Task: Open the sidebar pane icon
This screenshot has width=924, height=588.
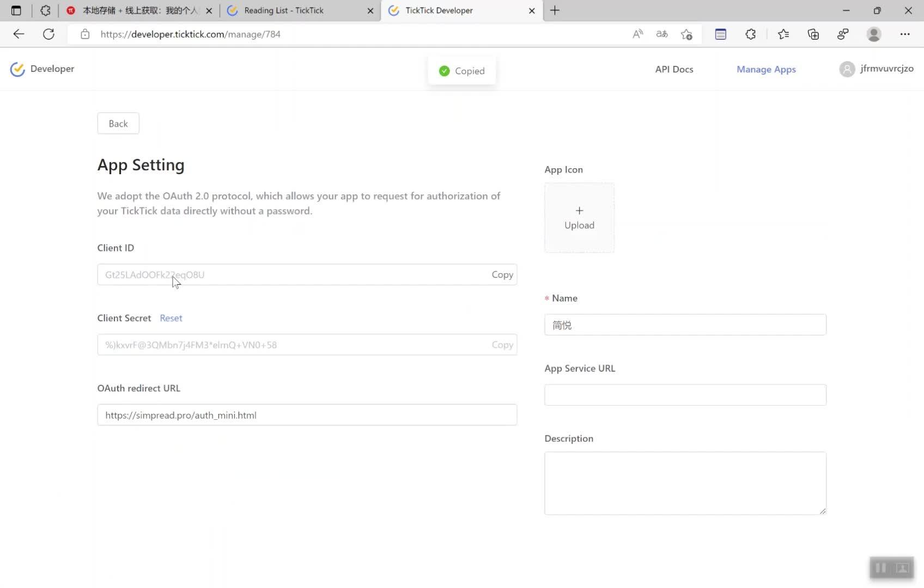Action: [x=720, y=34]
